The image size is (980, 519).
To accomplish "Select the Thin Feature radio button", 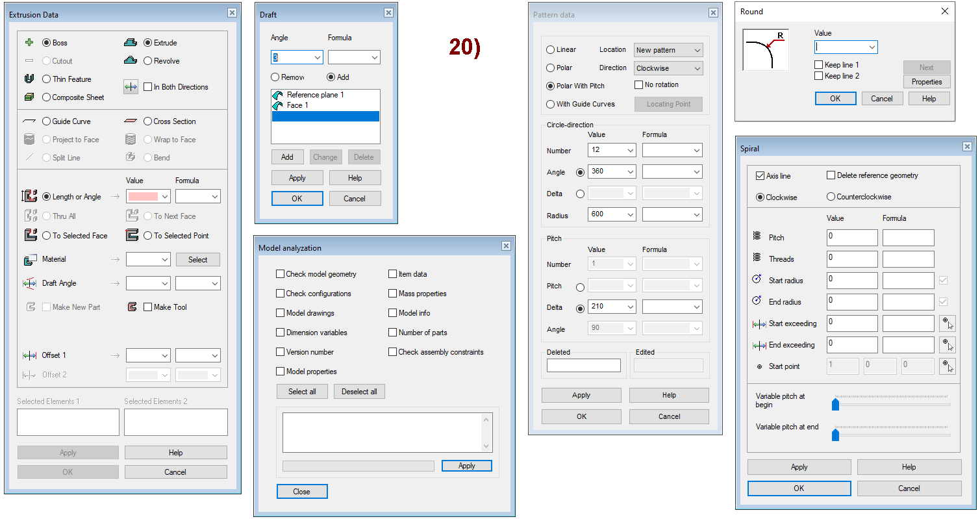I will (x=47, y=79).
